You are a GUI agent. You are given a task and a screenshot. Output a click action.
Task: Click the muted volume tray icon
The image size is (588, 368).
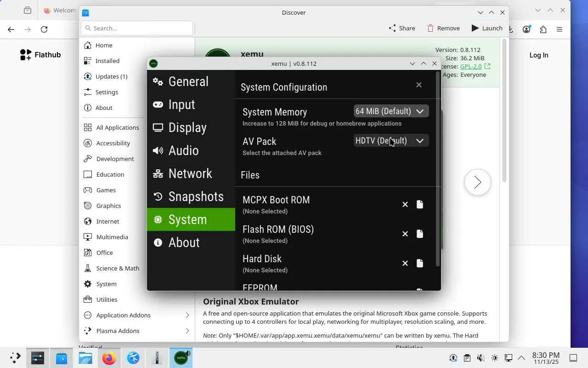click(481, 358)
